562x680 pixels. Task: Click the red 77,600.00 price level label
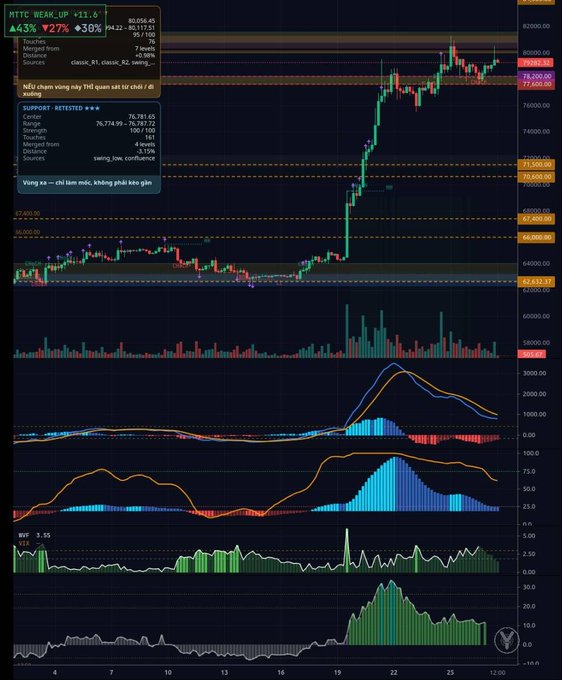pos(536,84)
